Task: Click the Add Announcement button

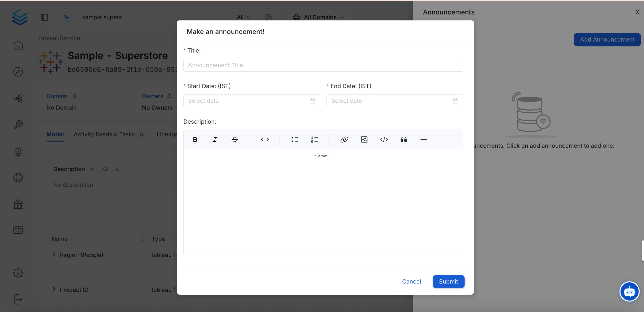Action: pyautogui.click(x=607, y=39)
